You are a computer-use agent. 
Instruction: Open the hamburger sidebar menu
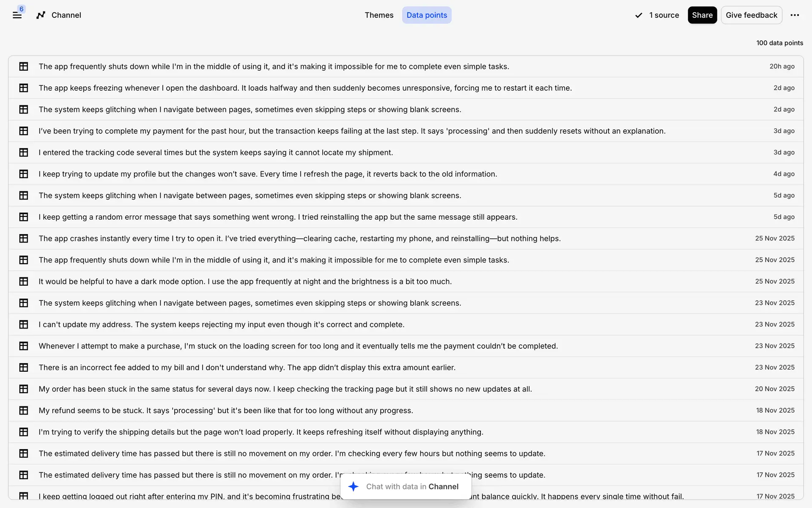click(x=17, y=15)
